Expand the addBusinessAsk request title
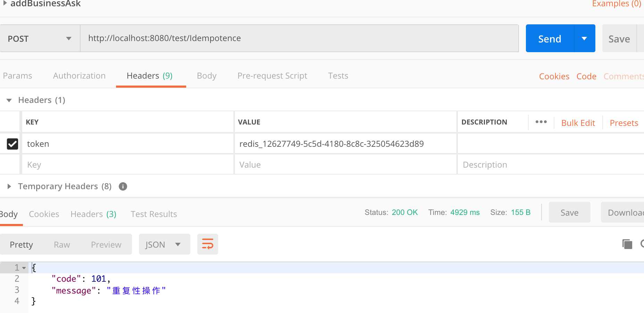644x313 pixels. [5, 3]
